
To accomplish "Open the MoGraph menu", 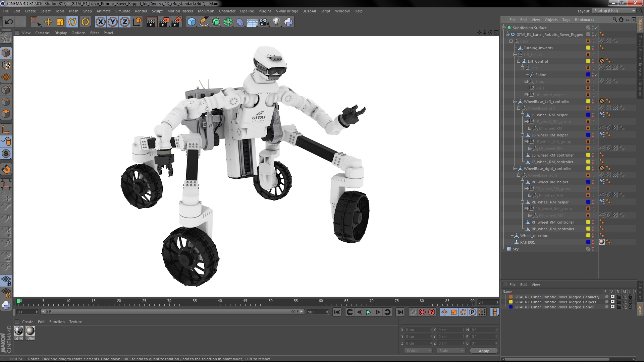I will point(206,11).
